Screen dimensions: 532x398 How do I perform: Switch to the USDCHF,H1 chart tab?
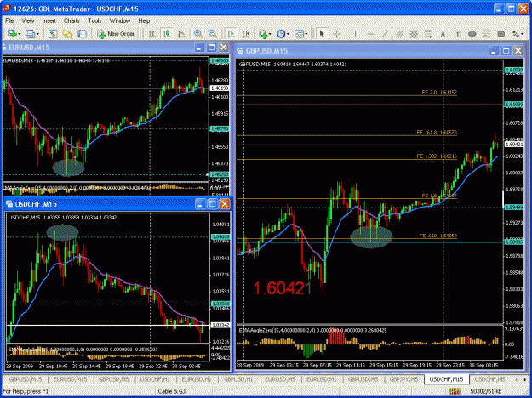click(x=155, y=379)
